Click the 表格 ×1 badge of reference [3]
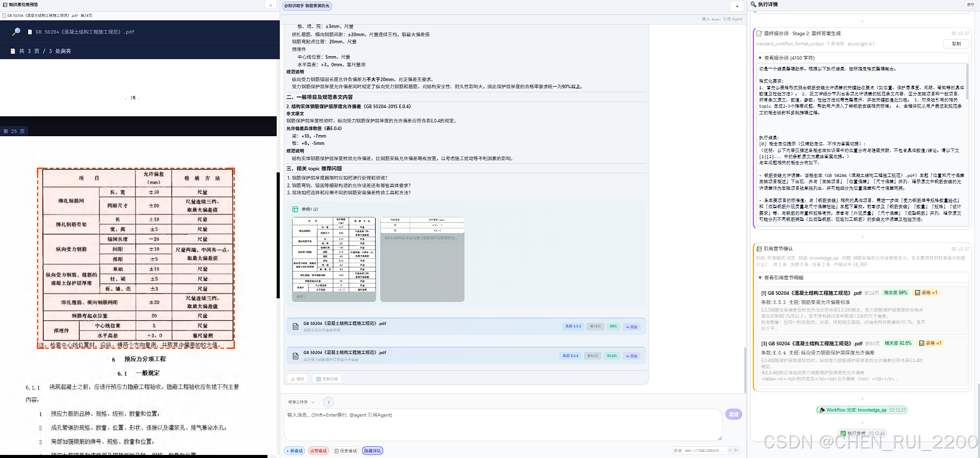980x458 pixels. click(930, 343)
